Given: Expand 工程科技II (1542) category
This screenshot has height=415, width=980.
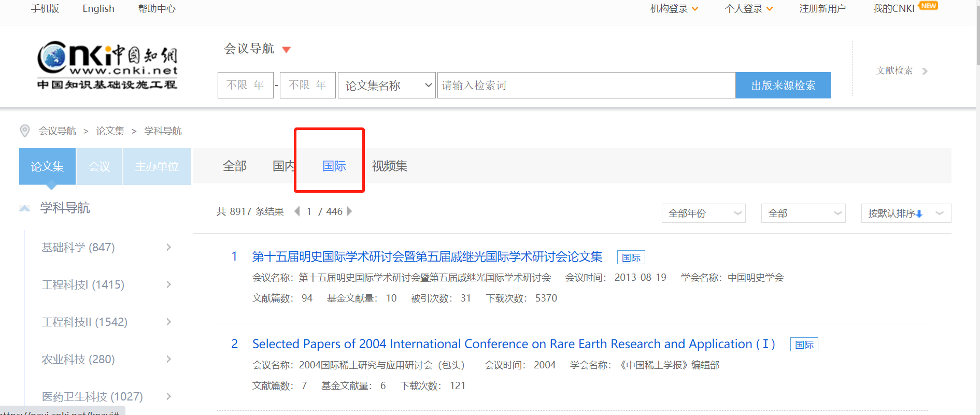Looking at the screenshot, I should click(168, 322).
